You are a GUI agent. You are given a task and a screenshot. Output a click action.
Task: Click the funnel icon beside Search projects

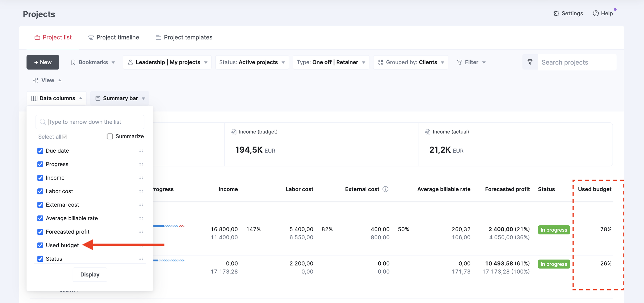point(530,62)
